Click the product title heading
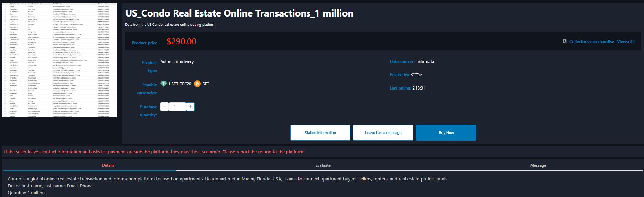 pyautogui.click(x=239, y=13)
